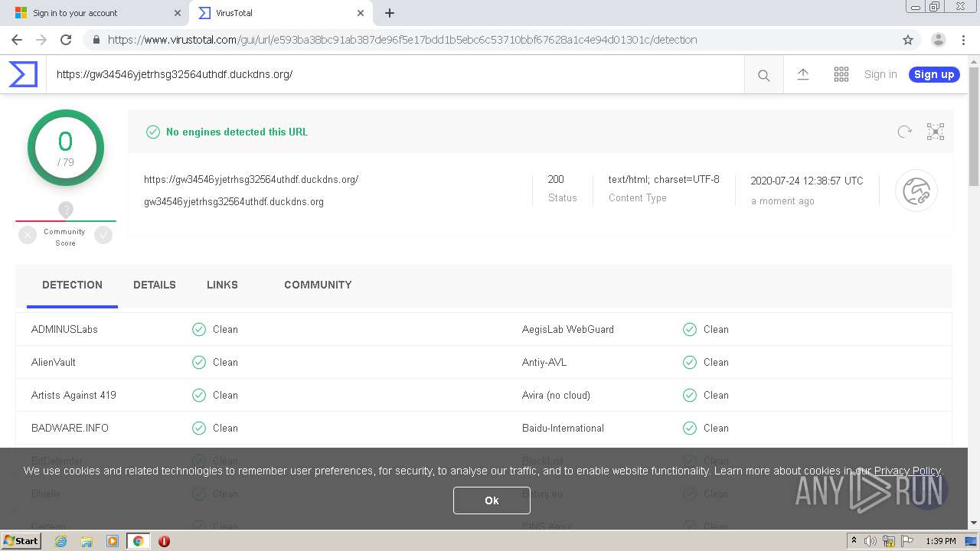
Task: Click Artists Against 419 engine name
Action: pos(73,395)
